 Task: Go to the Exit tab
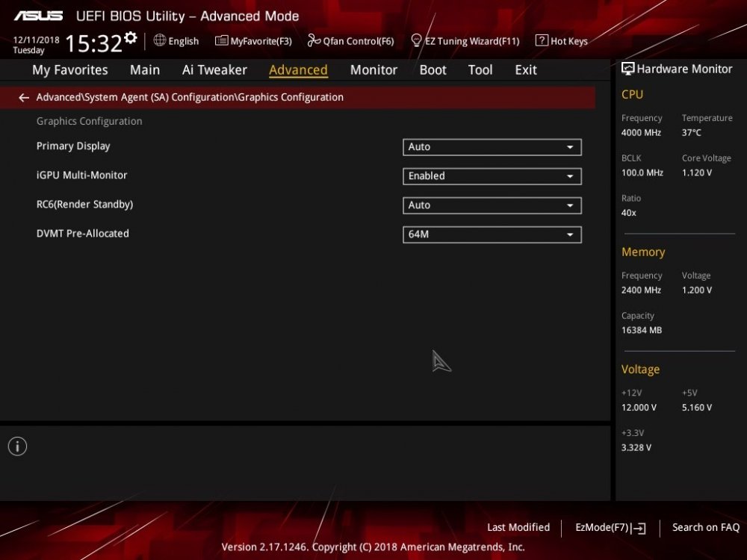click(526, 70)
